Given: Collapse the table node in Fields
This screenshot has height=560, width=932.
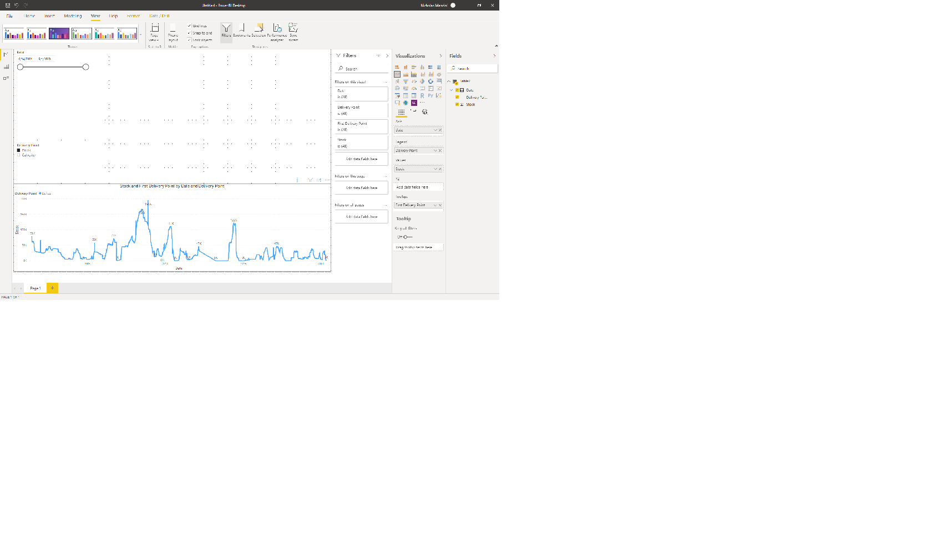Looking at the screenshot, I should (449, 81).
